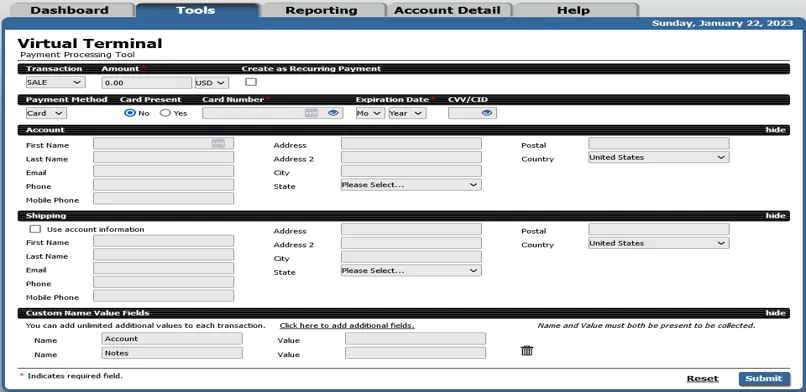Screen dimensions: 806x392
Task: Open Account State Please Select dropdown
Action: 411,184
